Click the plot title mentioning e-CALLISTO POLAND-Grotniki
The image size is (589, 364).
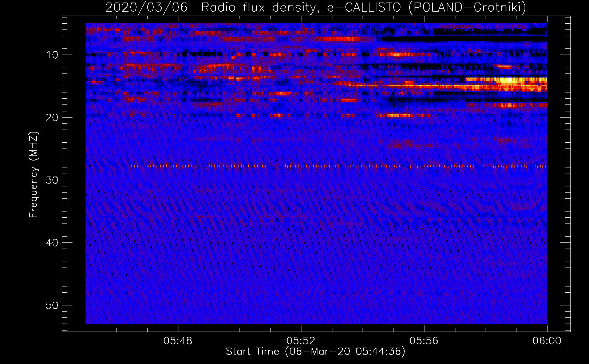pyautogui.click(x=316, y=7)
